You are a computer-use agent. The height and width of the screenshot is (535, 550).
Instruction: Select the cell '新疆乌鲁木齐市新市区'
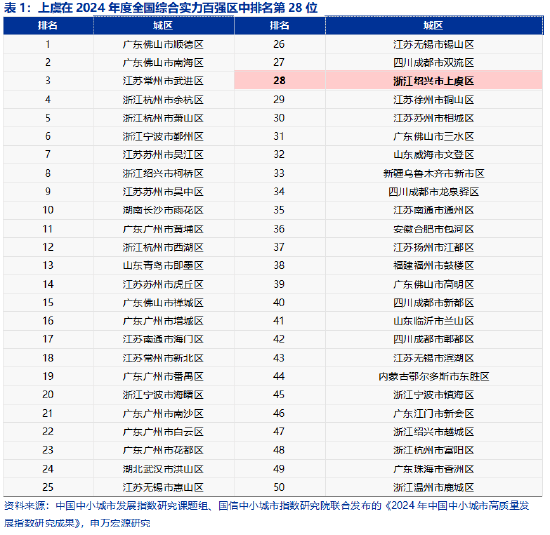point(434,174)
